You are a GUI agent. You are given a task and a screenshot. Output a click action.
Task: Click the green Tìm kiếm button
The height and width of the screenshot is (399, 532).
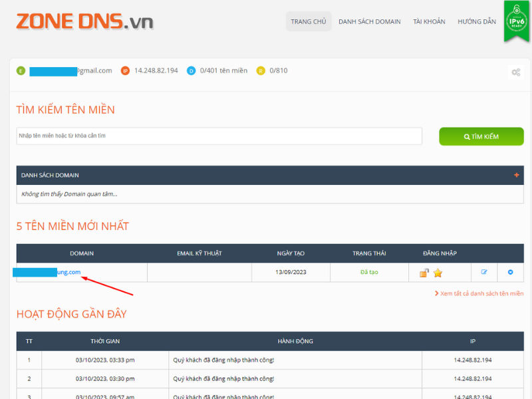(481, 136)
